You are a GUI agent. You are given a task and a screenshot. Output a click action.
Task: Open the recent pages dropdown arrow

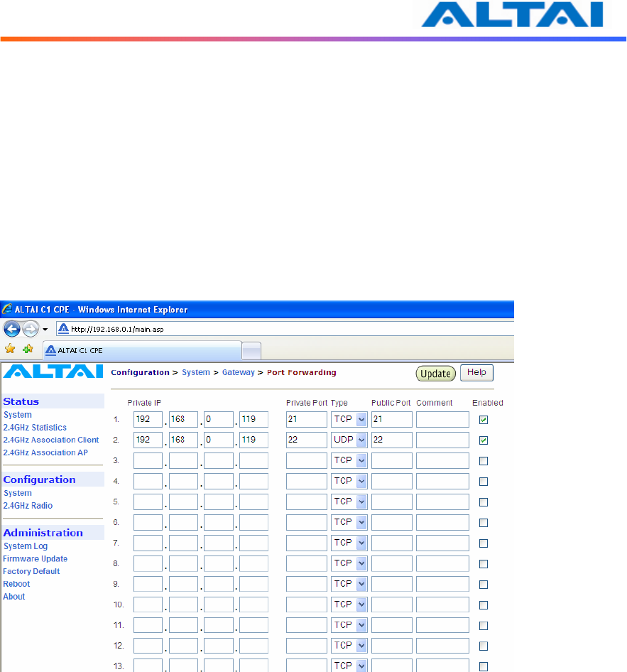[x=45, y=330]
